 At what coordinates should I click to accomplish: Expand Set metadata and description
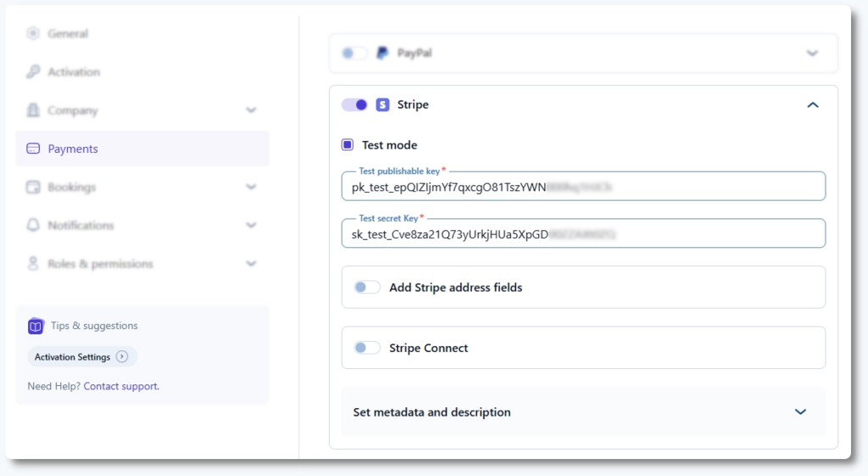click(x=800, y=412)
